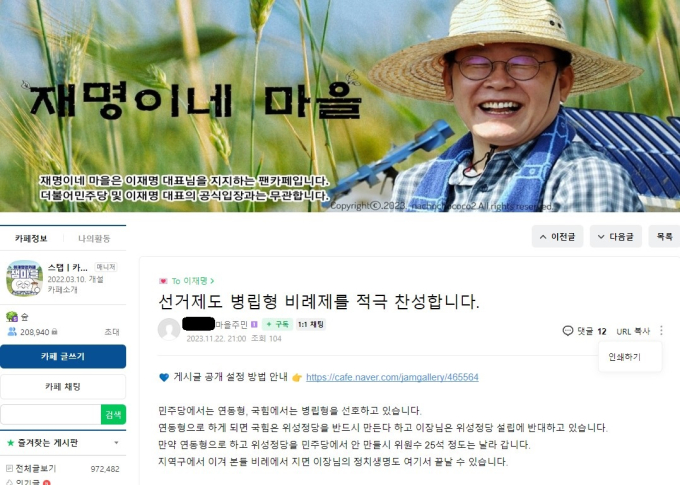The height and width of the screenshot is (485, 680).
Task: Click the cafe profile thumbnail image
Action: pyautogui.click(x=24, y=278)
